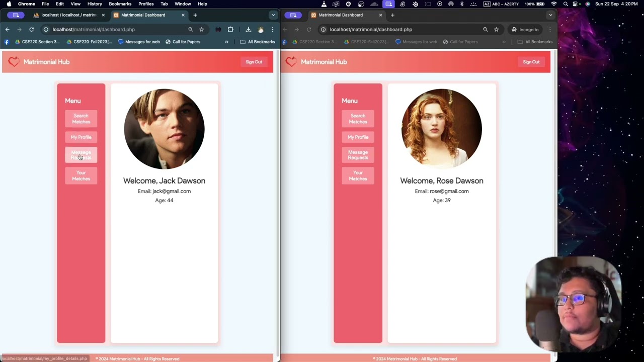Bookmark page with star in Incognito window

point(497,30)
